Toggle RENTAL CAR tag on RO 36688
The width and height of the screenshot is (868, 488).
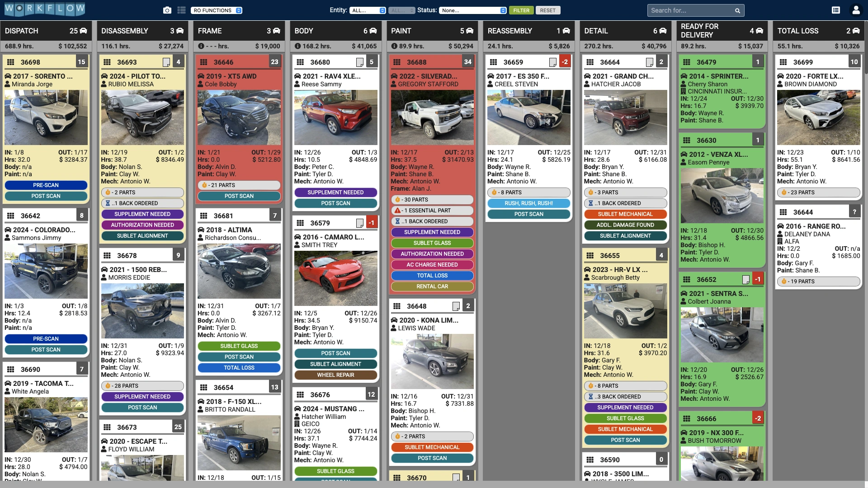coord(432,286)
